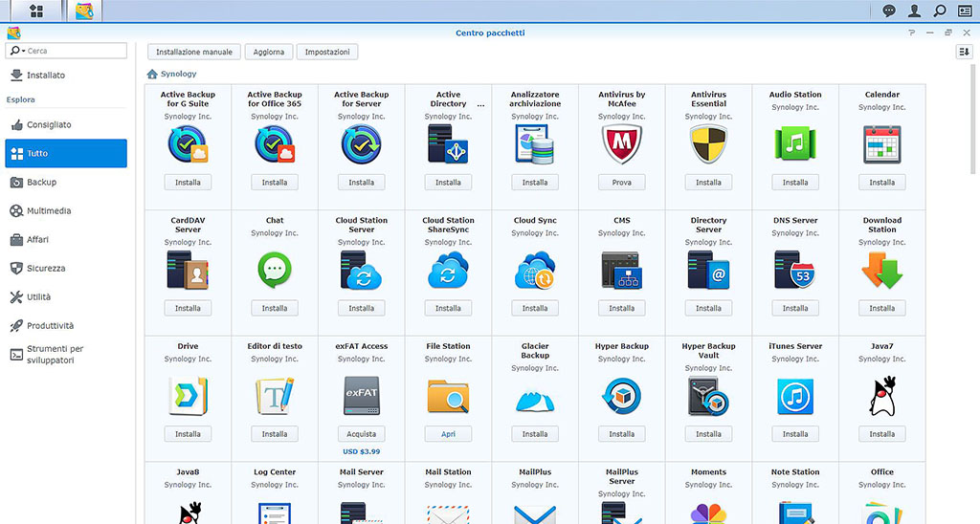Click the top-right search magnifier icon
The image size is (980, 524).
click(940, 11)
